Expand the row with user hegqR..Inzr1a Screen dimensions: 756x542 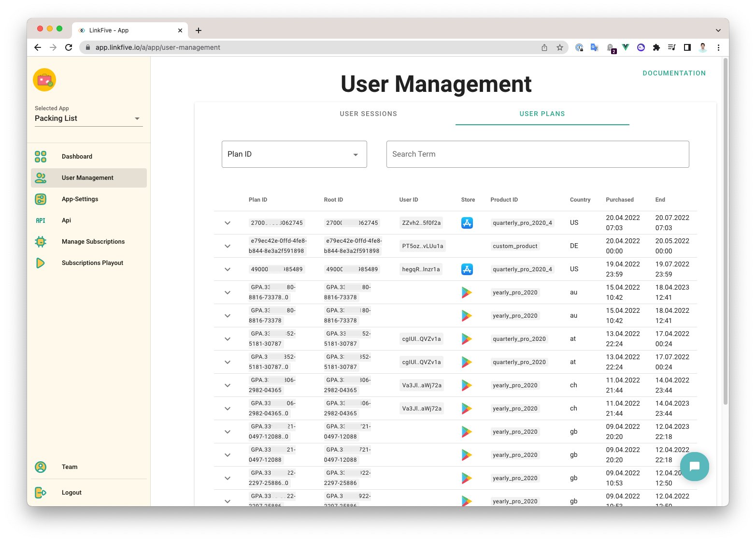coord(228,269)
